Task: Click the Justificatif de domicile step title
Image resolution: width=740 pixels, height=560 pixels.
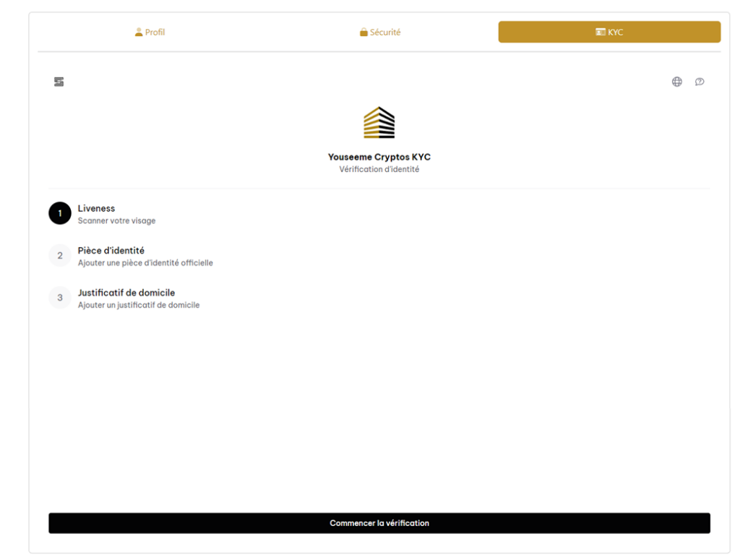Action: tap(126, 293)
